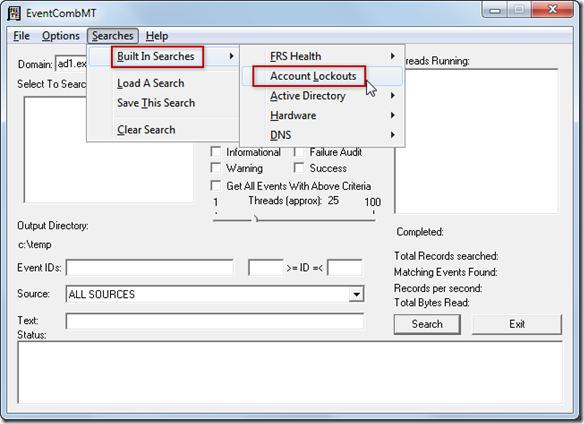This screenshot has height=424, width=584.
Task: Click the Exit button
Action: tap(517, 324)
